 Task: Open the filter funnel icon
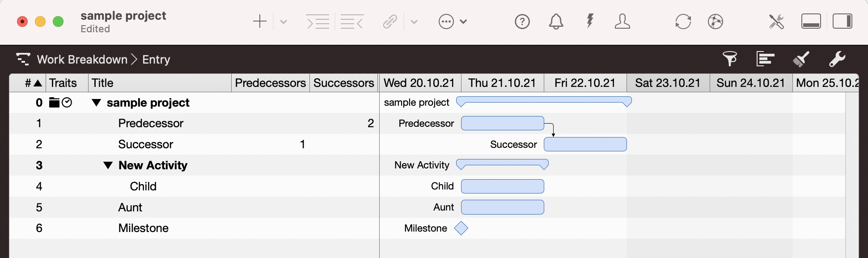(x=730, y=59)
